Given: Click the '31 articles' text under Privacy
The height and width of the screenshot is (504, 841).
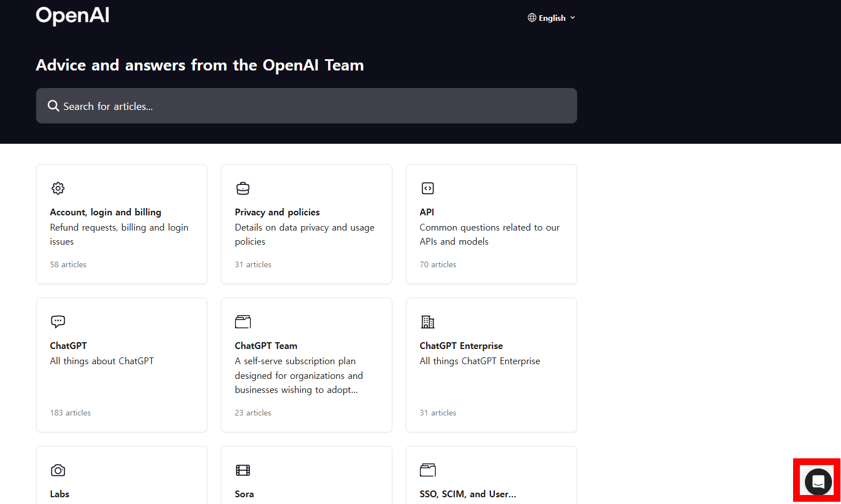Looking at the screenshot, I should tap(253, 264).
